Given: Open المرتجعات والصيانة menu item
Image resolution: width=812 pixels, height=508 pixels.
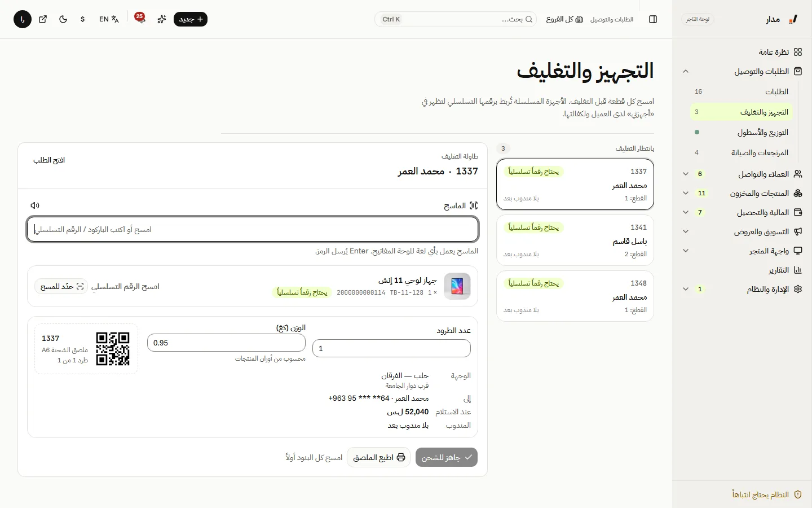Looking at the screenshot, I should tap(742, 152).
